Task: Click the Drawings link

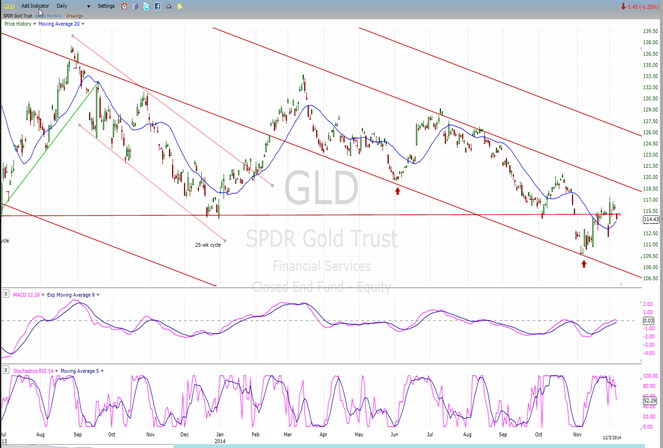Action: 74,16
